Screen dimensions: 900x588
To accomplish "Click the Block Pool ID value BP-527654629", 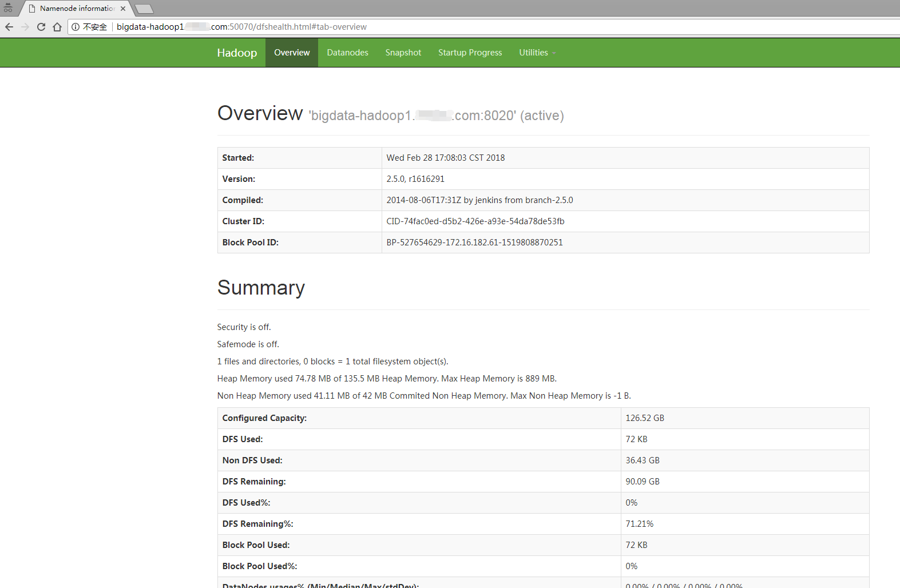I will (x=474, y=243).
